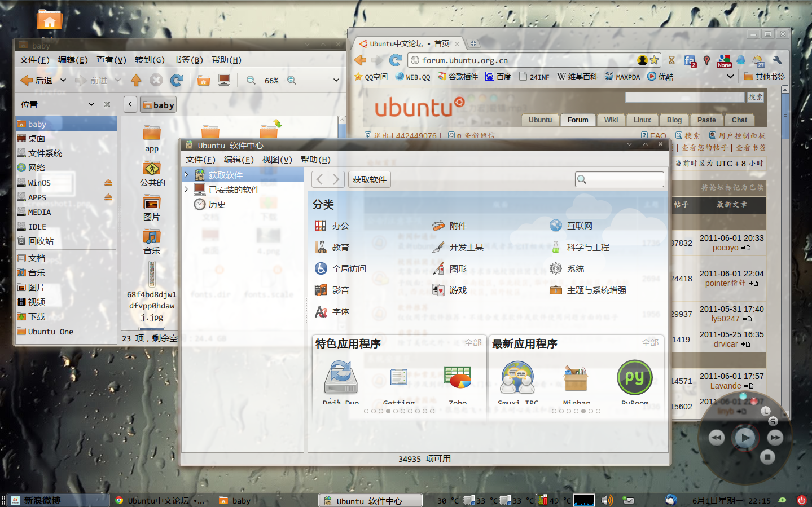
Task: Open file manager 转到(G) menu
Action: [x=150, y=60]
